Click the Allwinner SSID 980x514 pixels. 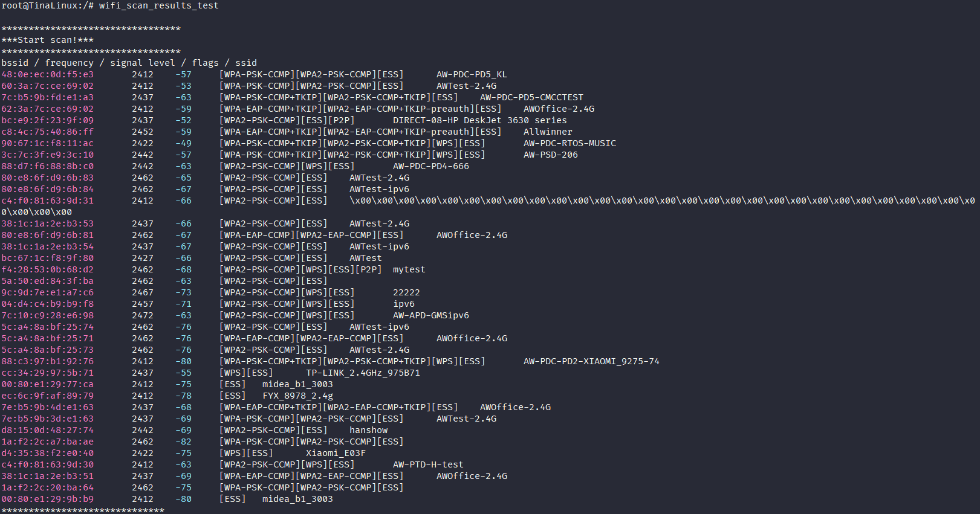point(548,132)
